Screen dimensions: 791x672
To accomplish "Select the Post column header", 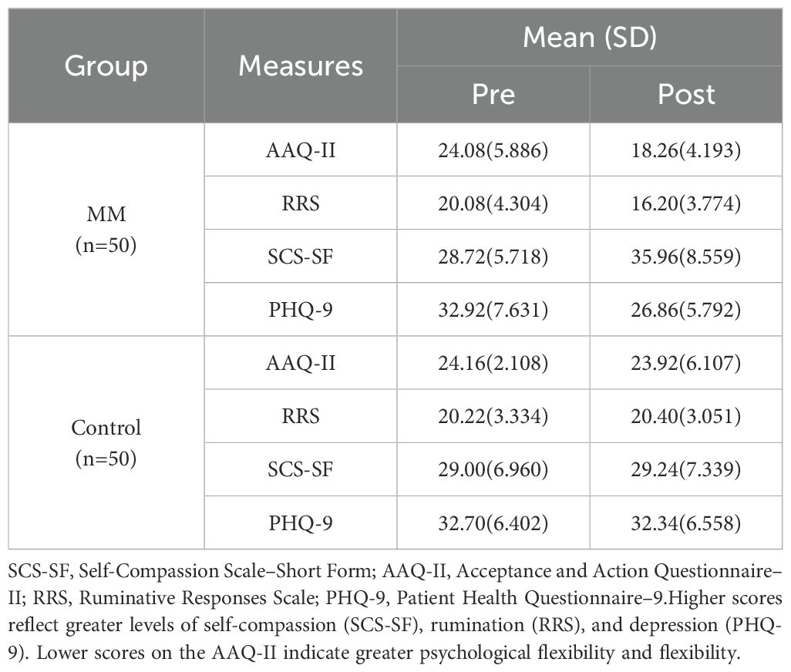I will pos(686,94).
